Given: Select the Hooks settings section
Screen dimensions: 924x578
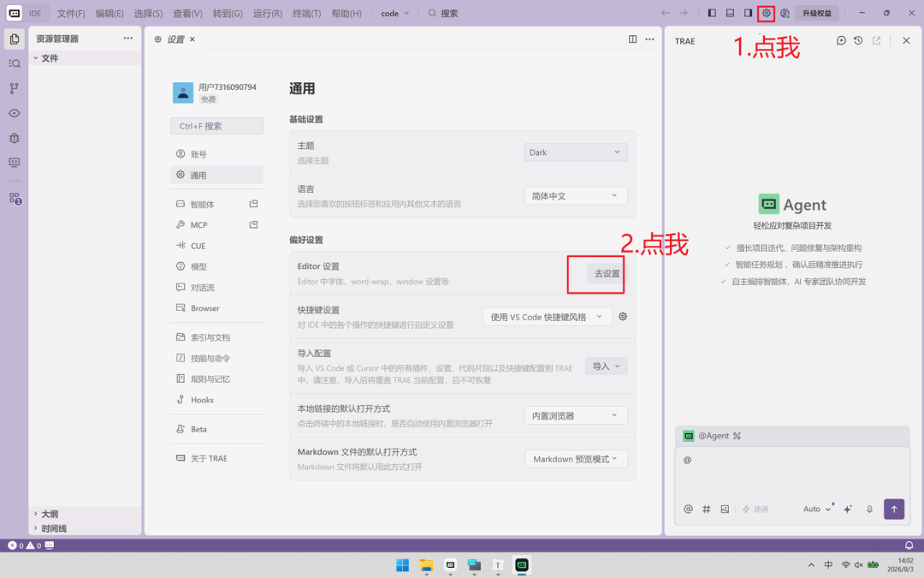Looking at the screenshot, I should [x=216, y=400].
